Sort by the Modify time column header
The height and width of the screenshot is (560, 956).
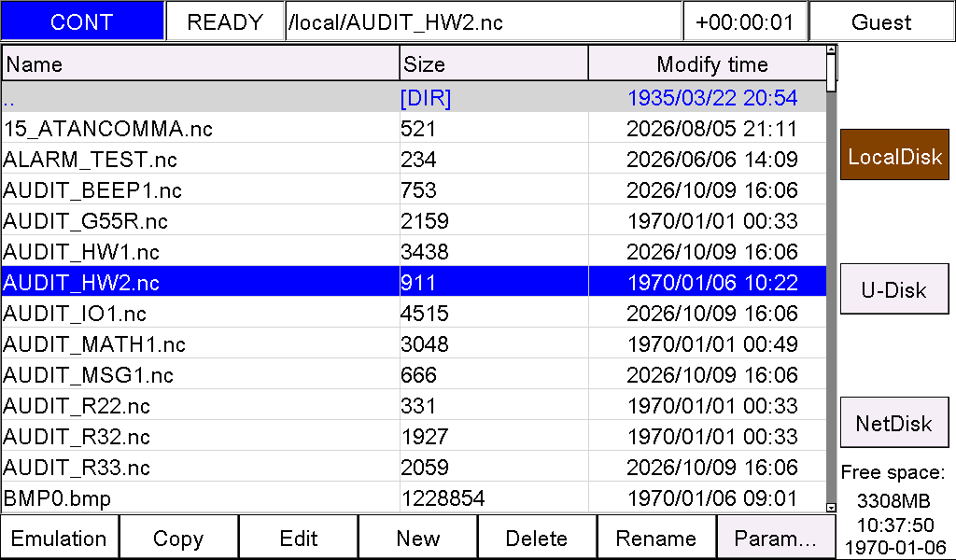[708, 64]
